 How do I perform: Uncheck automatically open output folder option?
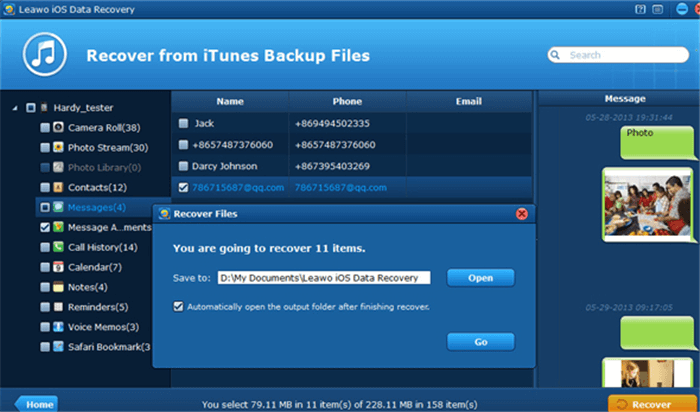179,306
